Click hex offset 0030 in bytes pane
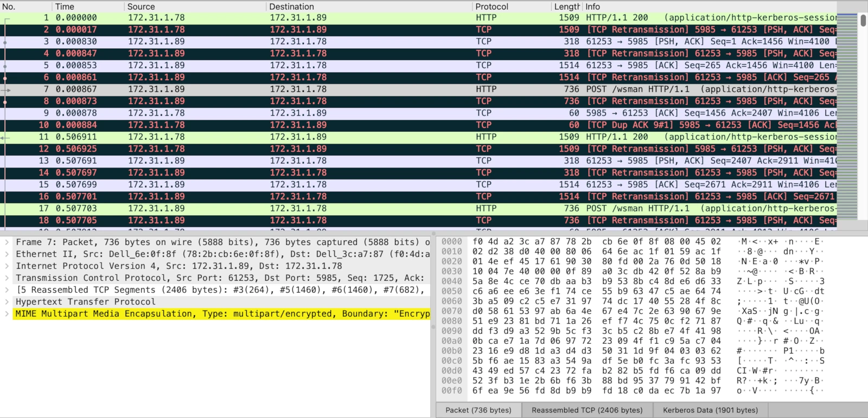This screenshot has height=418, width=868. click(x=451, y=272)
